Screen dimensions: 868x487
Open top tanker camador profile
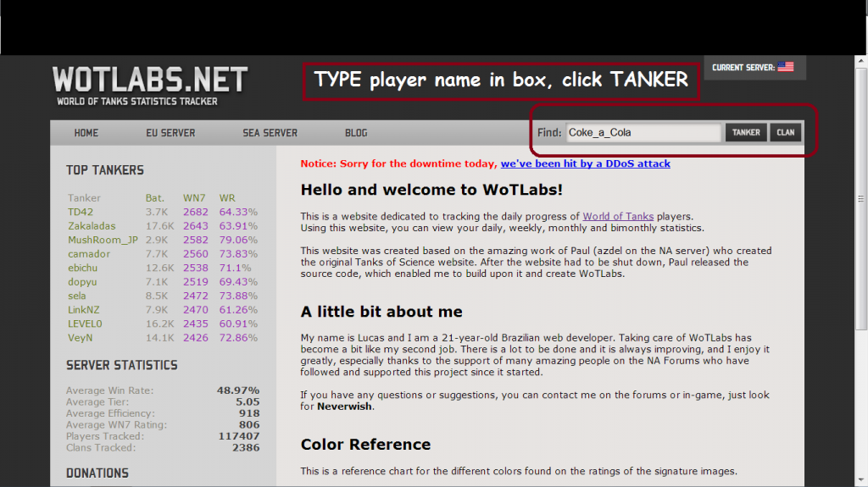tap(88, 254)
